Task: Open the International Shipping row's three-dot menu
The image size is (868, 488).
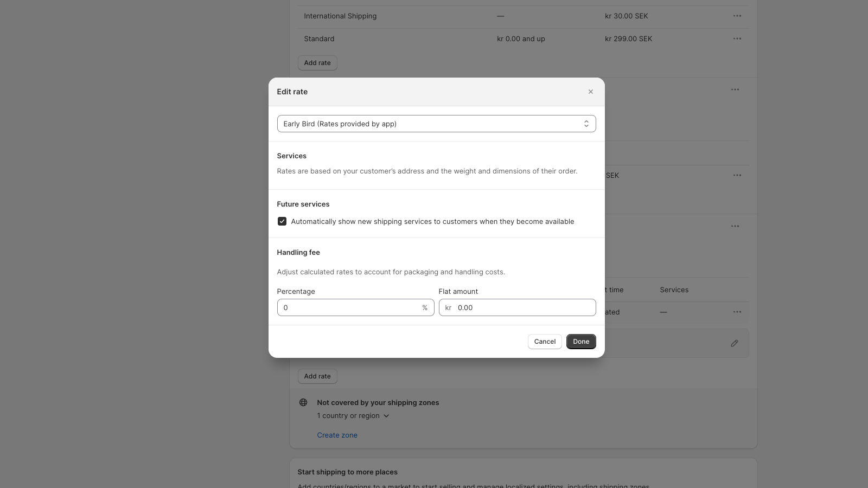Action: point(737,16)
